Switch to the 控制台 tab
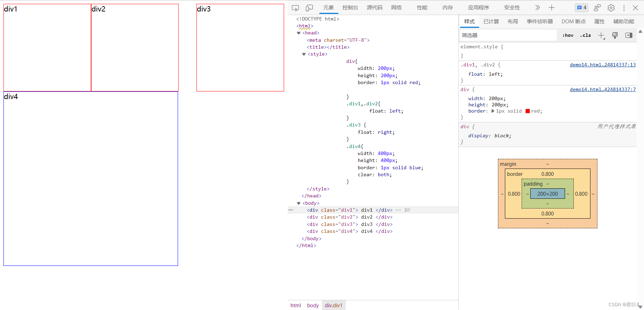This screenshot has height=310, width=644. click(x=350, y=8)
